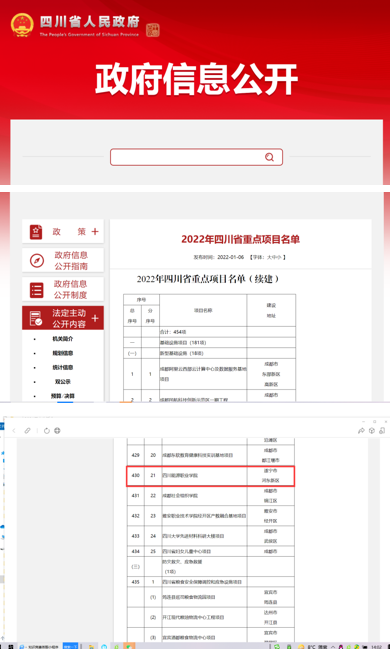
Task: Click the orange app icon on the taskbar
Action: point(130,646)
